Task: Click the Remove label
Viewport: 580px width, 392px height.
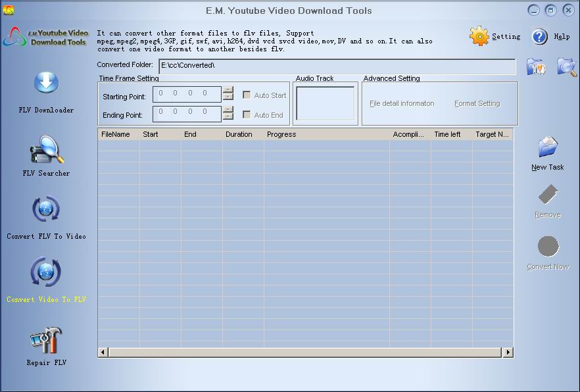Action: click(548, 215)
